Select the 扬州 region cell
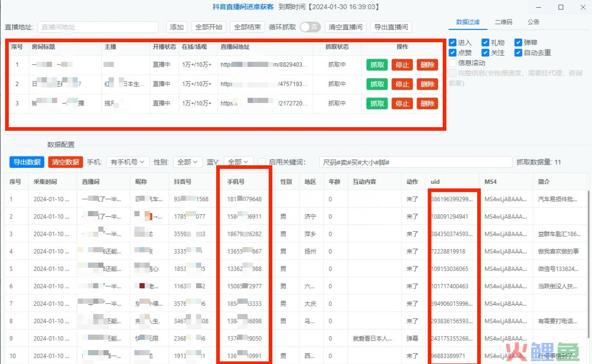 tap(310, 251)
